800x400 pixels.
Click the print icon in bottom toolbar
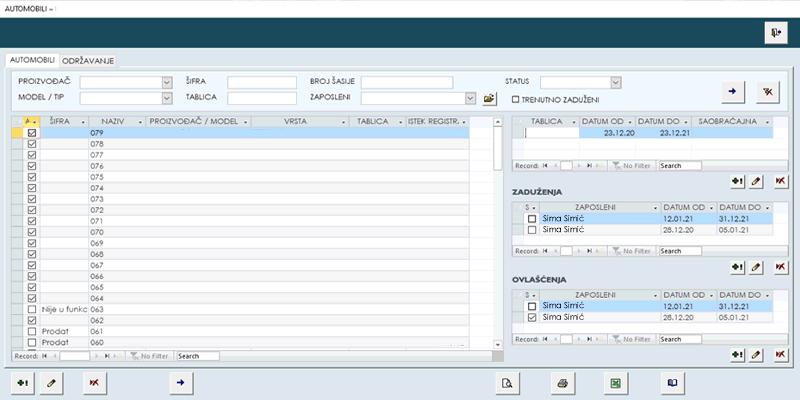coord(563,382)
